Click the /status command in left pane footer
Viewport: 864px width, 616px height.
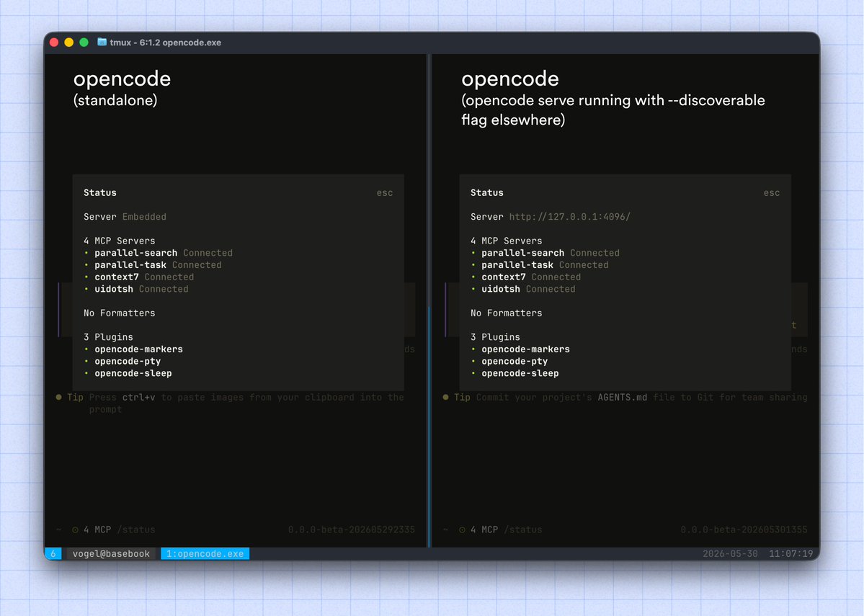[x=135, y=530]
